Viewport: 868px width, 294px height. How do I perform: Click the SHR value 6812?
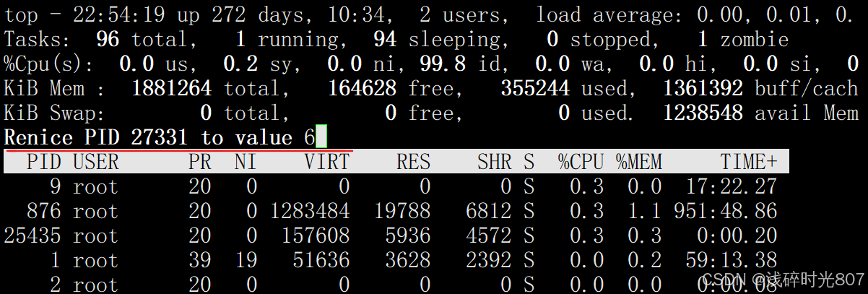coord(489,211)
